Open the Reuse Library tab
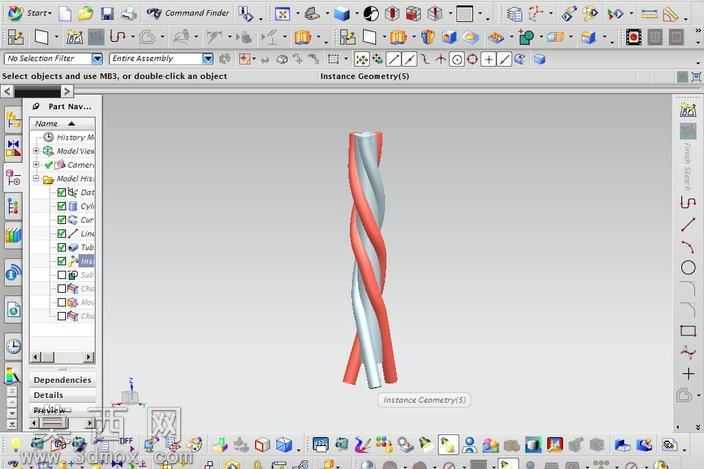This screenshot has width=704, height=469. pos(13,207)
